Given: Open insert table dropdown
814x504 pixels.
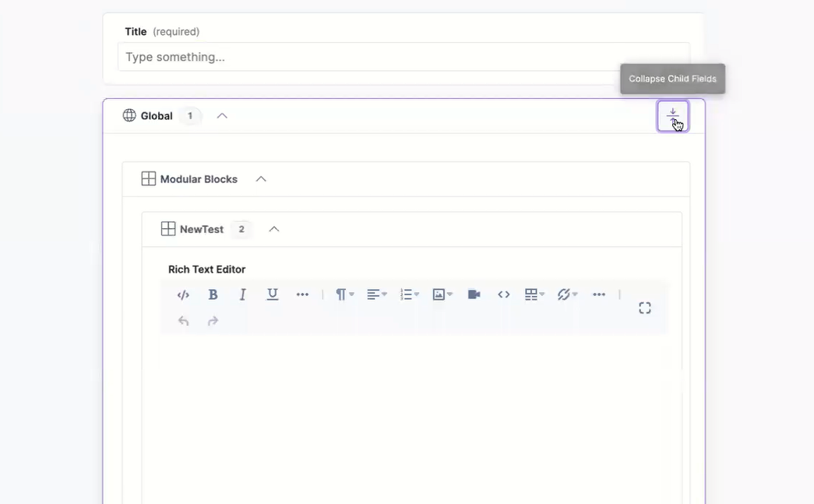Looking at the screenshot, I should (x=534, y=294).
